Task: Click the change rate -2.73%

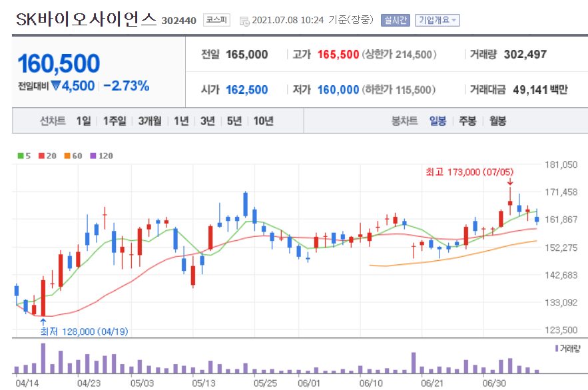Action: (127, 86)
